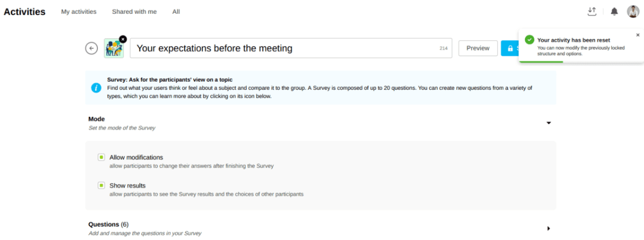This screenshot has width=644, height=240.
Task: Click the blue info icon in the Survey banner
Action: 96,87
